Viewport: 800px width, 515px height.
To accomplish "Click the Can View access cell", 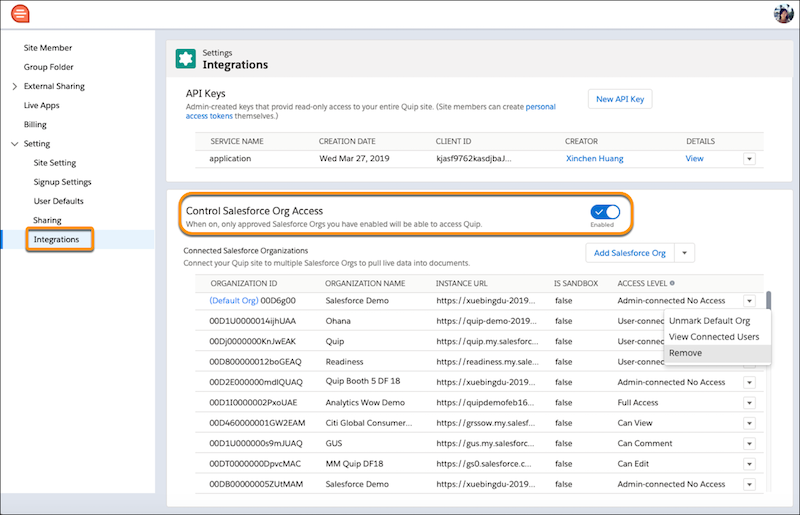I will [x=635, y=423].
